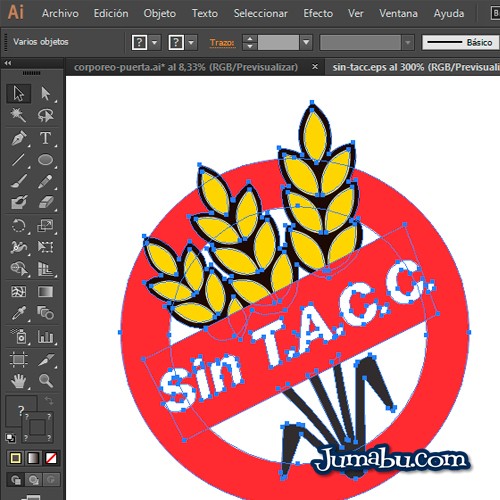The width and height of the screenshot is (500, 500).
Task: Enable Draw Behind mode
Action: pos(33,480)
